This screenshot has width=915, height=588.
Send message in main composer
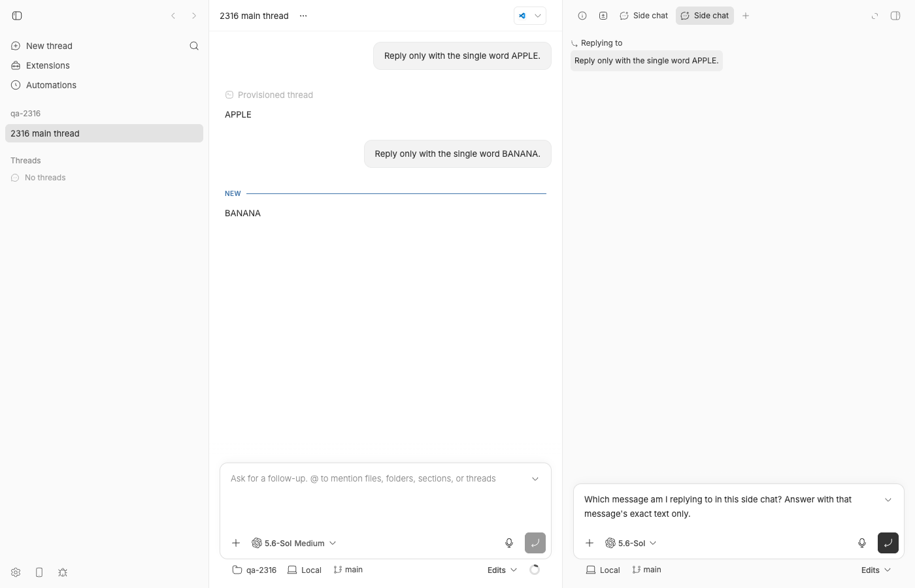coord(535,543)
